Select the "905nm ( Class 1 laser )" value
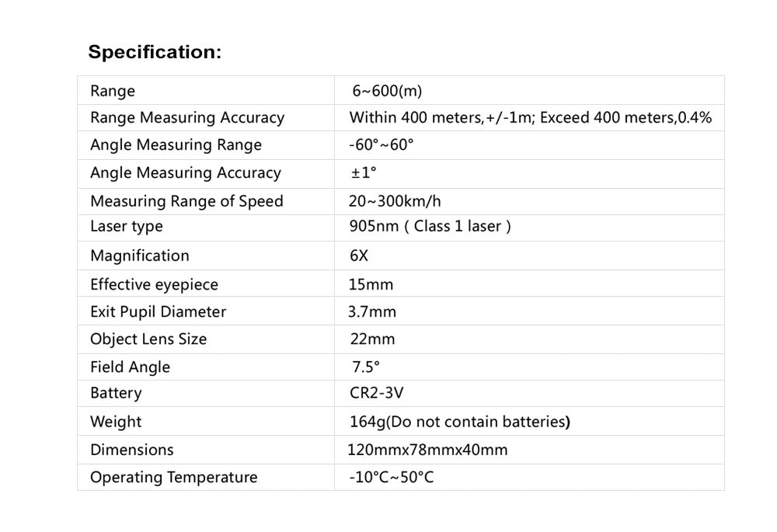 (x=430, y=227)
